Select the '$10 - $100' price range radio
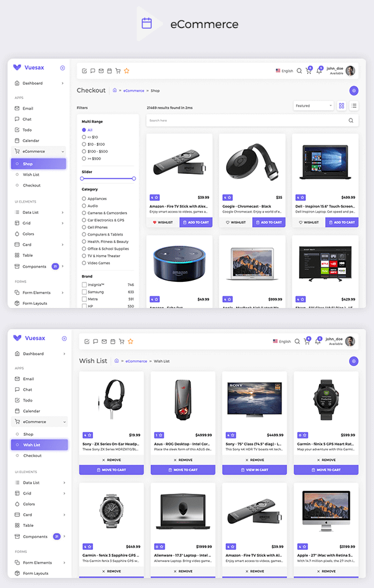This screenshot has height=588, width=374. 84,144
